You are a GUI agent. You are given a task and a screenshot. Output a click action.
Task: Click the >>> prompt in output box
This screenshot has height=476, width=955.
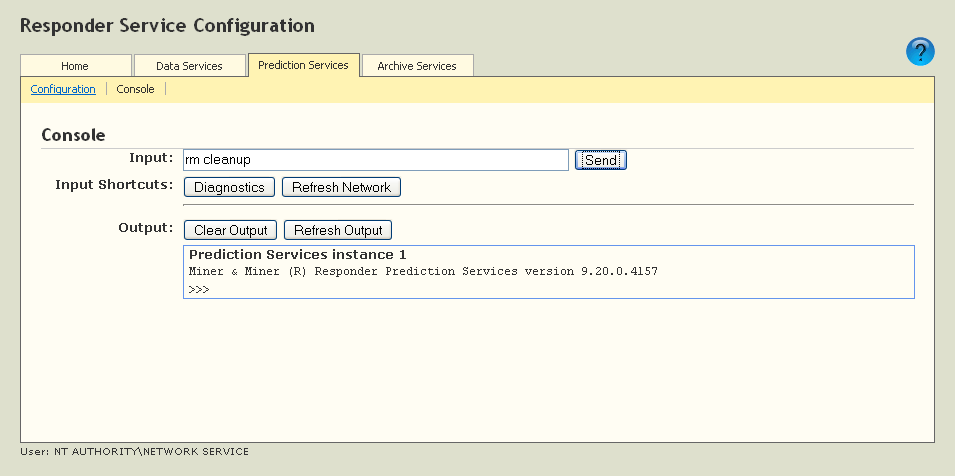tap(198, 289)
